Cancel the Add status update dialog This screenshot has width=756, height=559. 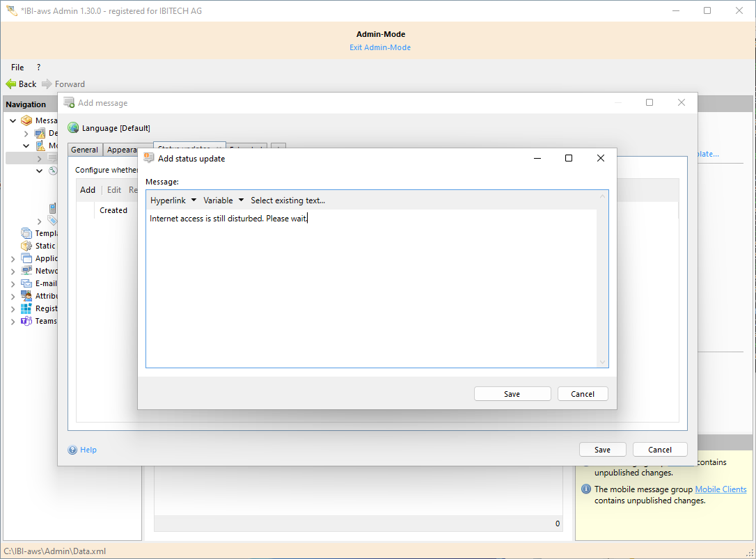pos(582,394)
